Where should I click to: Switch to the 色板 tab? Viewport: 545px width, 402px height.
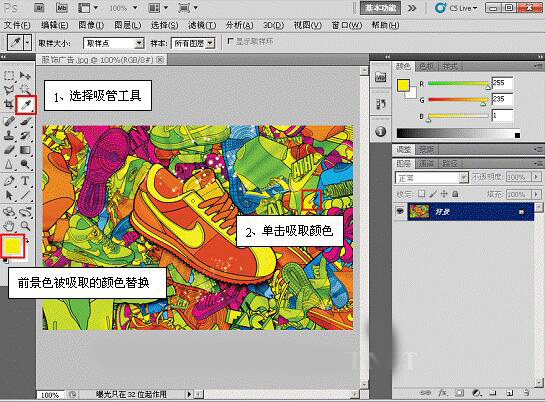(x=426, y=66)
